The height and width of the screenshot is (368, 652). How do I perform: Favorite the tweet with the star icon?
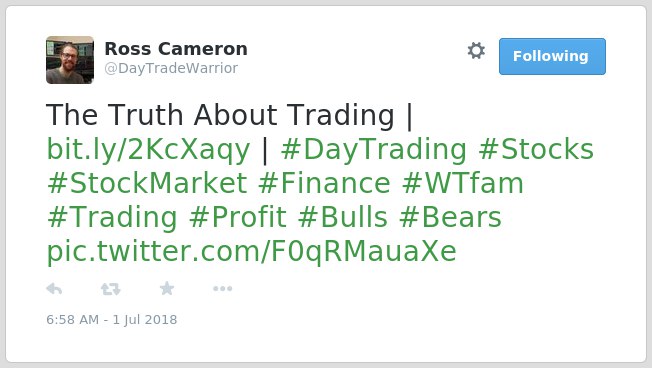tap(167, 288)
